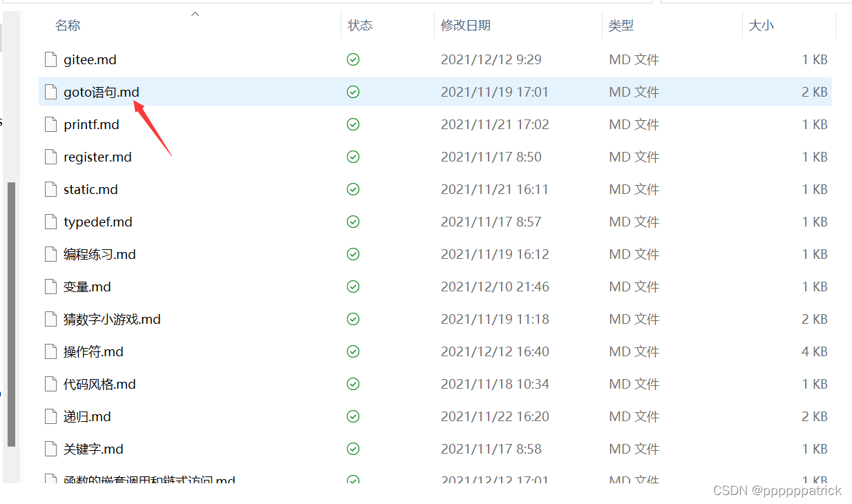Viewport: 852px width, 504px height.
Task: Select the file static.md
Action: pyautogui.click(x=91, y=189)
